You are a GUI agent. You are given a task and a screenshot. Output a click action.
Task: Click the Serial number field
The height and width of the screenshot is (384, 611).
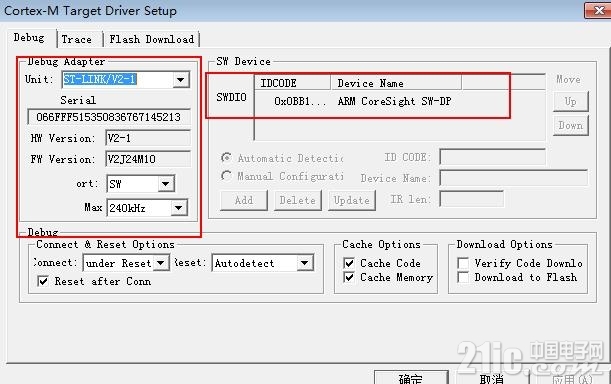click(x=109, y=117)
